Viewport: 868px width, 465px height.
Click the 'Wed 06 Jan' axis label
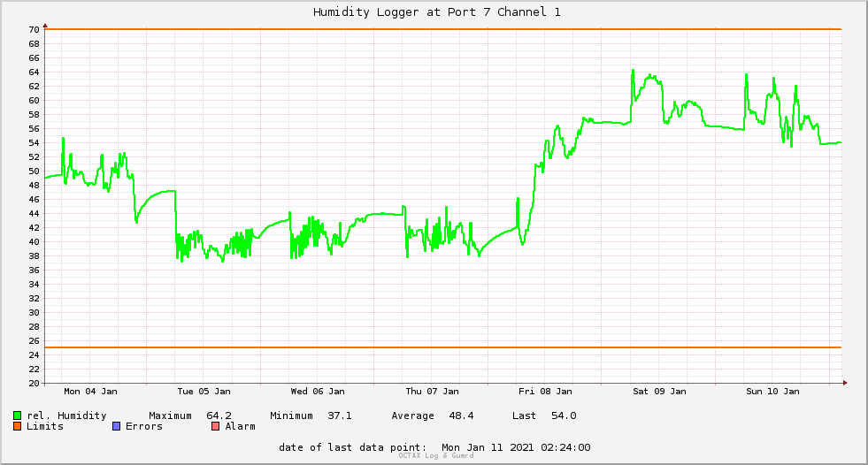[x=318, y=392]
